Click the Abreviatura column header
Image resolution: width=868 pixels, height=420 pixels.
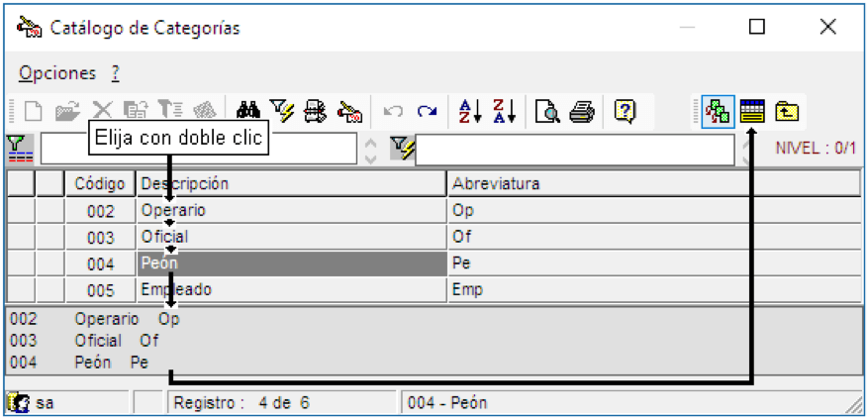[x=654, y=183]
